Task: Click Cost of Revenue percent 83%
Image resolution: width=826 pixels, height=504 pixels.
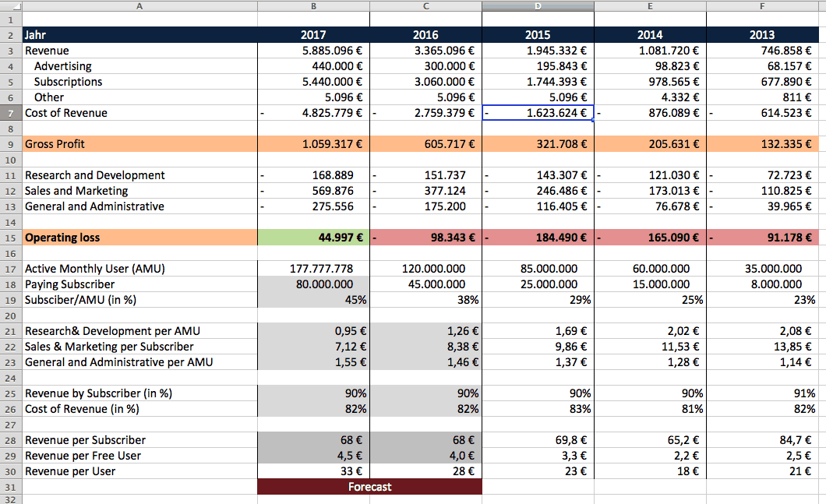Action: point(538,409)
